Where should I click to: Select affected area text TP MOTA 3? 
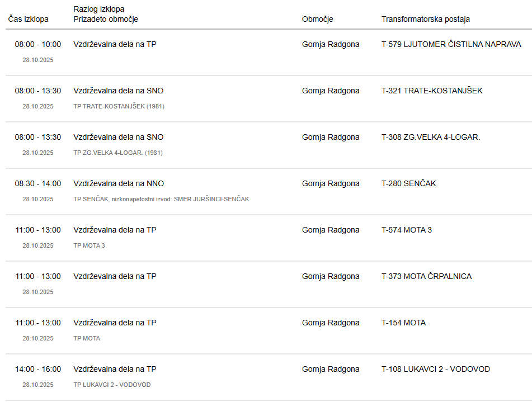coord(89,245)
